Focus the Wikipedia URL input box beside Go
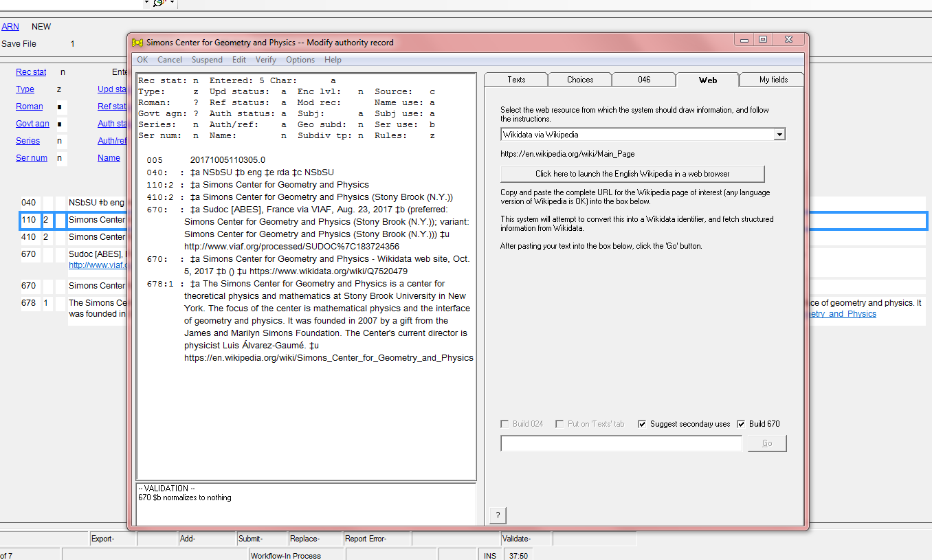Viewport: 932px width, 560px height. tap(621, 444)
